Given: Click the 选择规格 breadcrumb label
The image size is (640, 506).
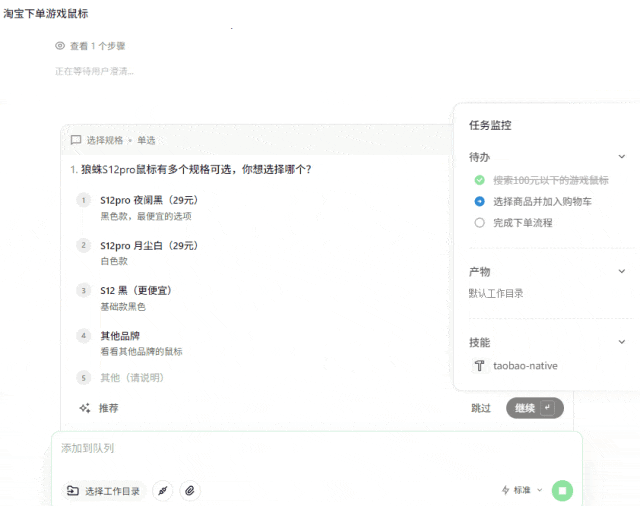Looking at the screenshot, I should tap(105, 140).
